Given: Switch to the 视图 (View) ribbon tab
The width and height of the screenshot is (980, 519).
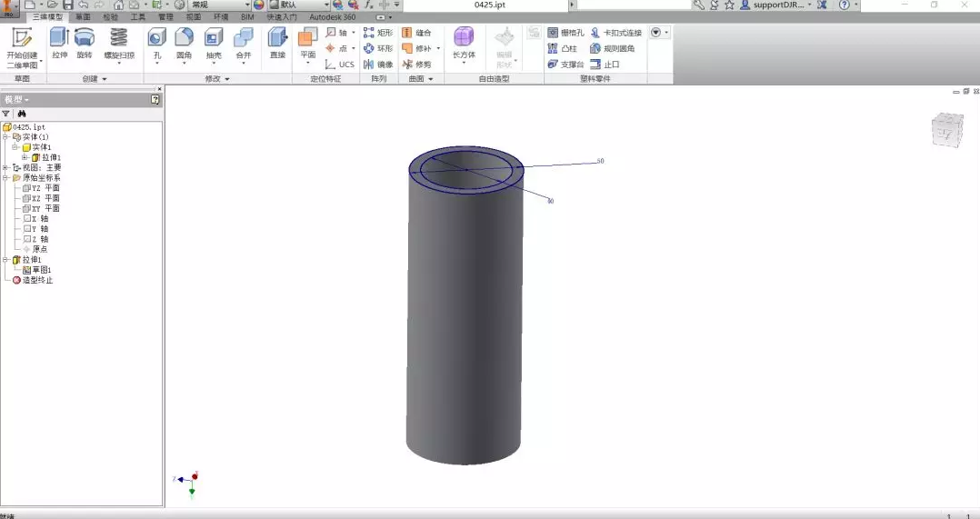Looking at the screenshot, I should pyautogui.click(x=194, y=17).
